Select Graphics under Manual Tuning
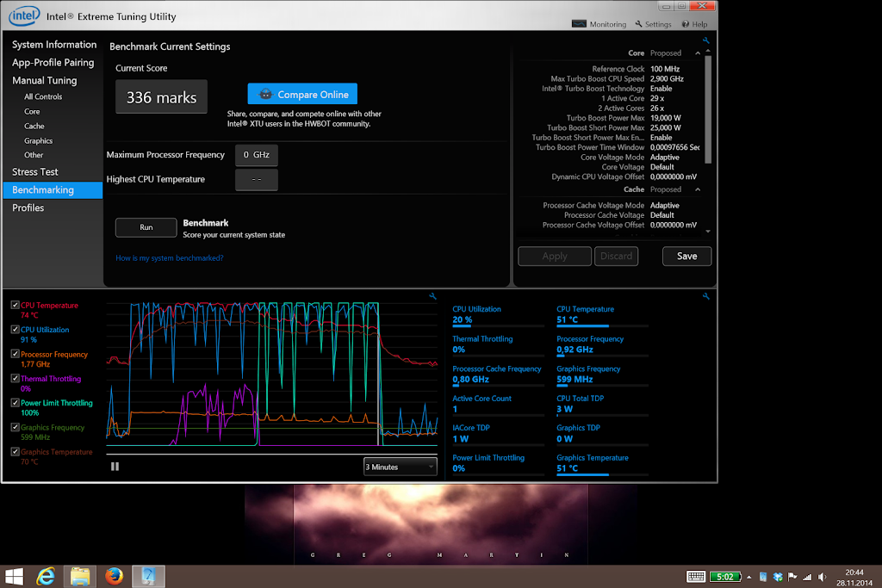882x588 pixels. pos(38,140)
